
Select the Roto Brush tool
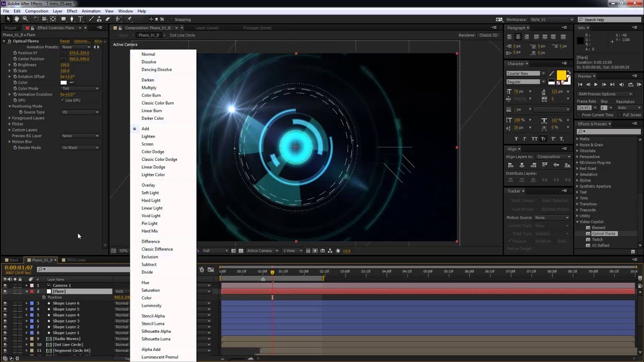[118, 19]
